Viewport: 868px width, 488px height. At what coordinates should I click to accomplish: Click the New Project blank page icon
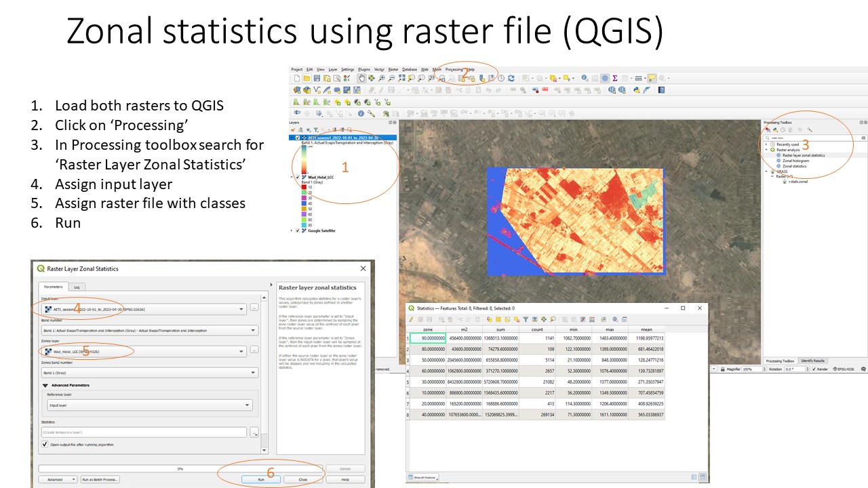tap(297, 79)
